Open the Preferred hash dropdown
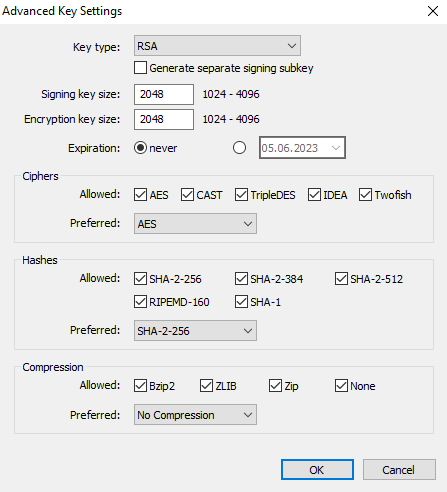Viewport: 447px width, 492px height. (x=195, y=331)
